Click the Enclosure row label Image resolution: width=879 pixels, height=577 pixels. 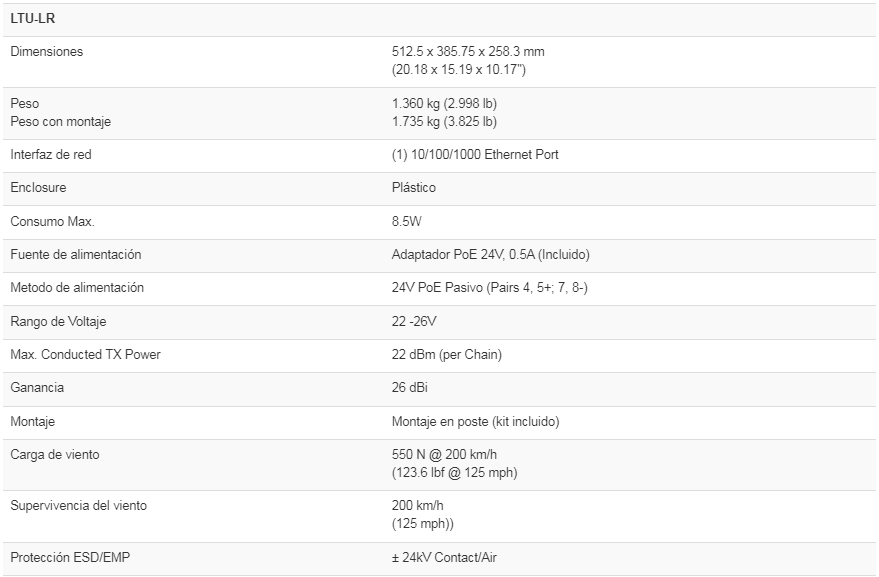(38, 188)
